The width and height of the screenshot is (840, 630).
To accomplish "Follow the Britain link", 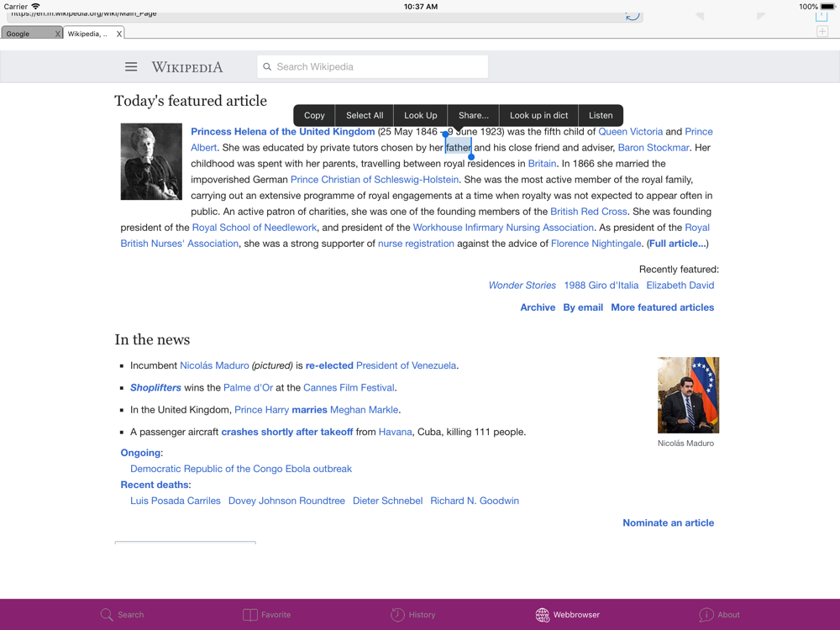I will pyautogui.click(x=542, y=164).
